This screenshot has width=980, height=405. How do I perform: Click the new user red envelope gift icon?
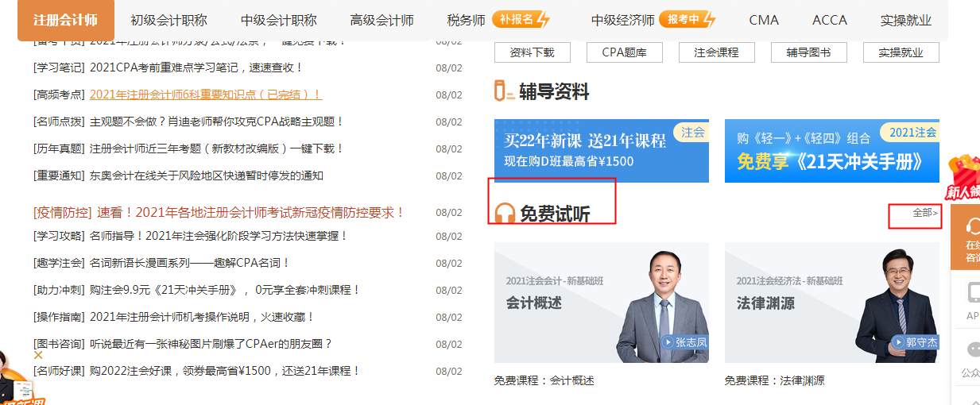(x=963, y=176)
